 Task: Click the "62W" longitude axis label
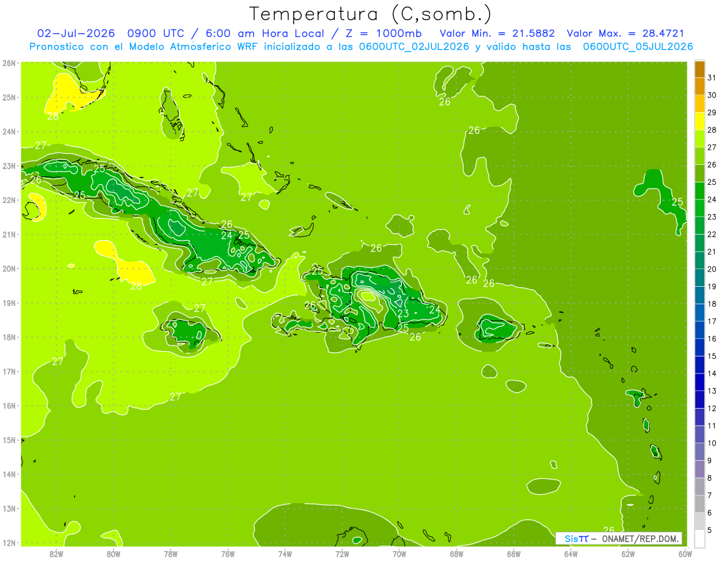628,554
